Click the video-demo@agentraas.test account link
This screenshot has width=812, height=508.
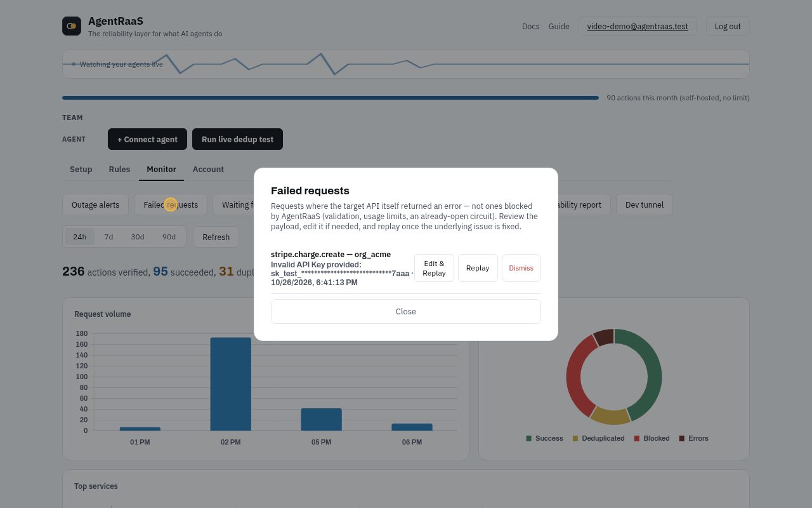(638, 26)
